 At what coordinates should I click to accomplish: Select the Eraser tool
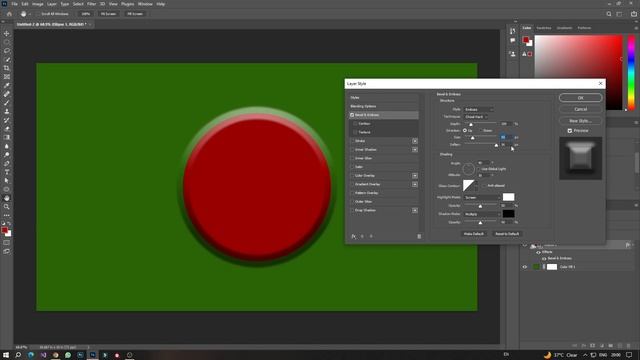(7, 129)
